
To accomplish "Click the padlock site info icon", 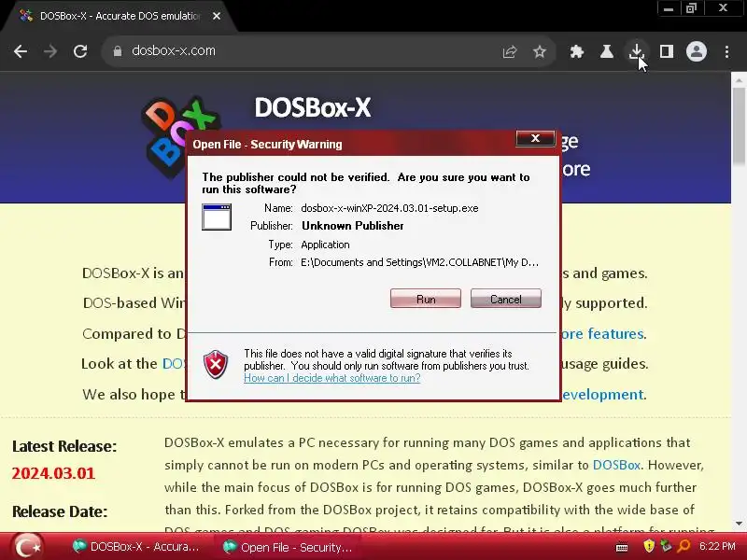I will tap(118, 51).
